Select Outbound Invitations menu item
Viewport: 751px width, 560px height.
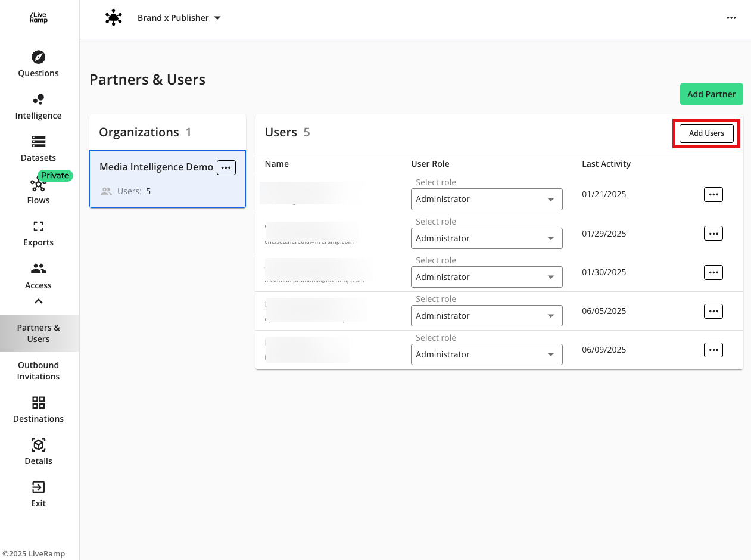[38, 371]
